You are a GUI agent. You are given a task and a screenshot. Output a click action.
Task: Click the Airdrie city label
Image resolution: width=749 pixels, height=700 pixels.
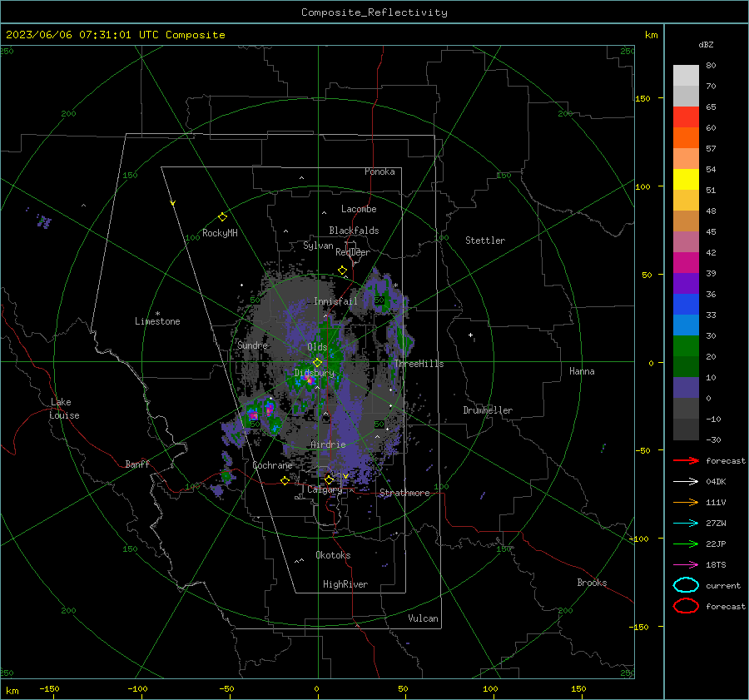(x=328, y=444)
